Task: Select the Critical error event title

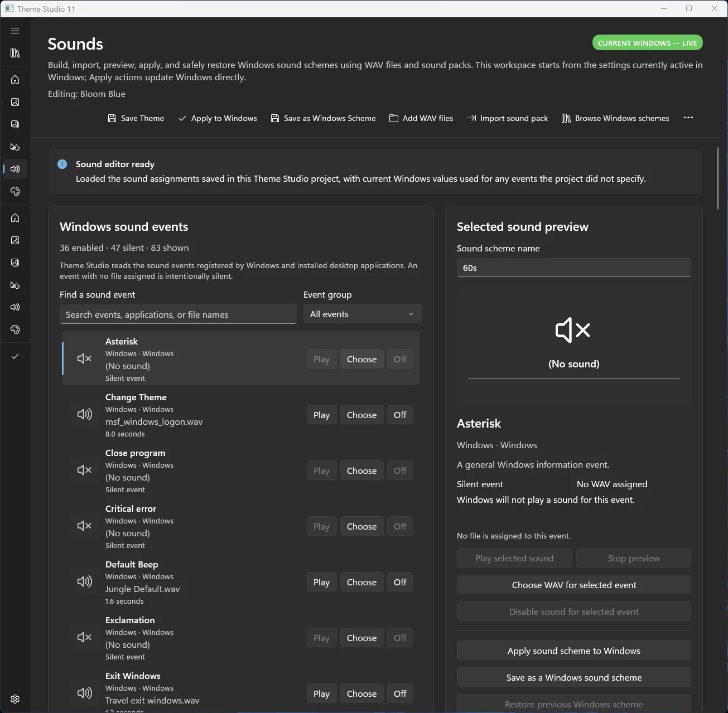Action: [131, 508]
